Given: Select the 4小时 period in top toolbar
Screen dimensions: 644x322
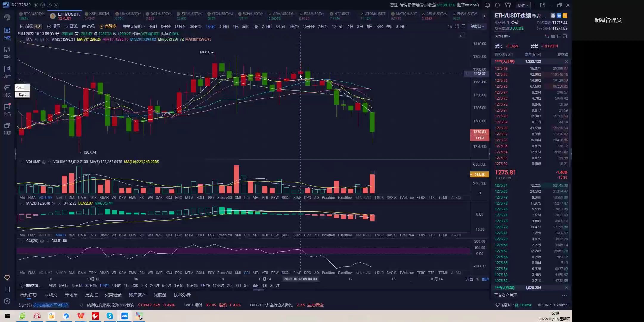Looking at the screenshot, I should coord(224,27).
